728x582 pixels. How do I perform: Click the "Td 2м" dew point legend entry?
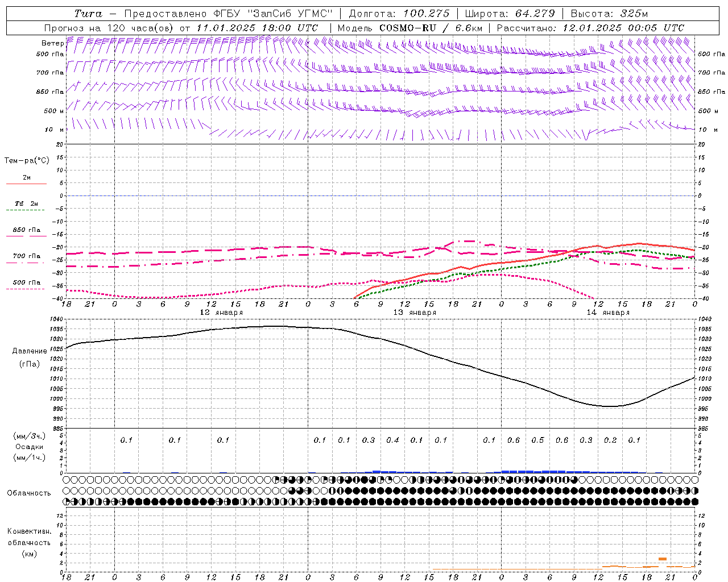27,203
